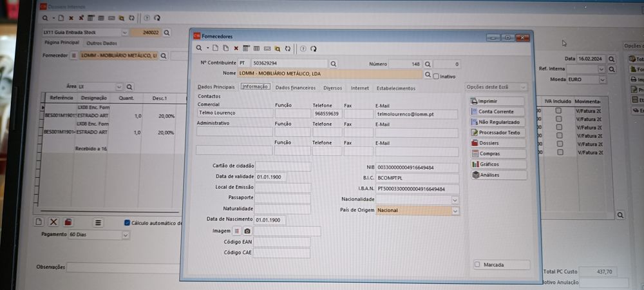Switch to Diversos tab
Viewport: 644px width, 290px height.
[x=333, y=88]
